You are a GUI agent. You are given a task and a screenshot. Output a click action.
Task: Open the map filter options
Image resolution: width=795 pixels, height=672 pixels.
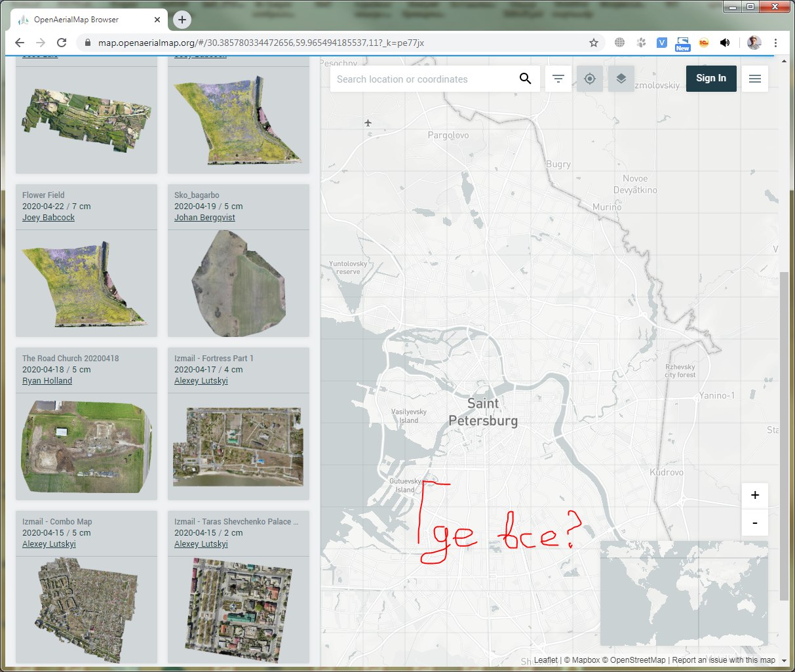[x=558, y=79]
